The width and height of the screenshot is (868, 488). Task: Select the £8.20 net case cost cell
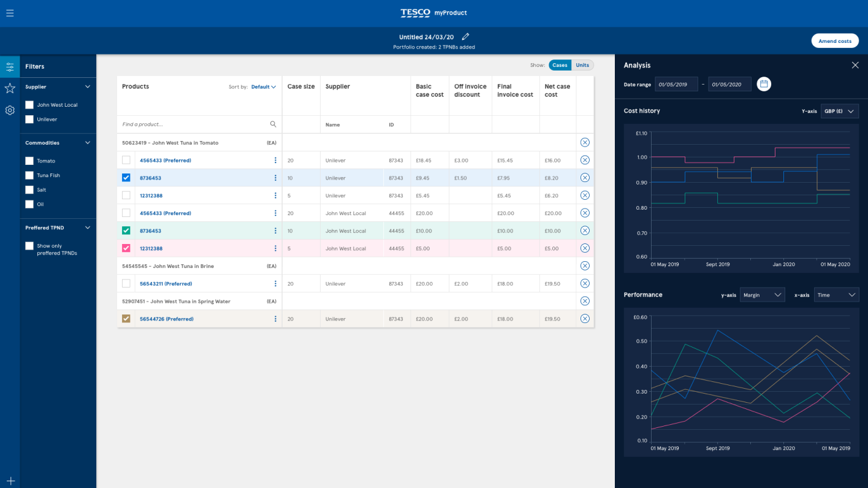click(x=558, y=178)
